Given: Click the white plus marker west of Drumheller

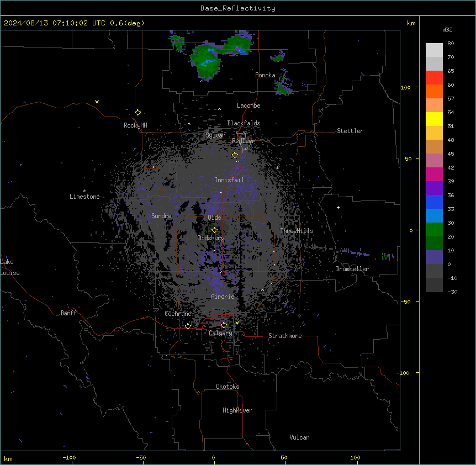Looking at the screenshot, I should click(338, 207).
